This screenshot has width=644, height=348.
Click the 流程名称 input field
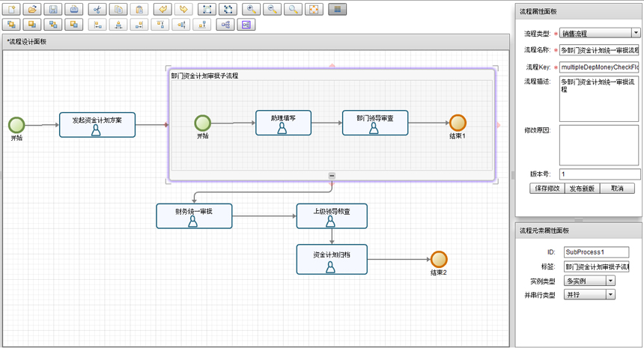[599, 50]
